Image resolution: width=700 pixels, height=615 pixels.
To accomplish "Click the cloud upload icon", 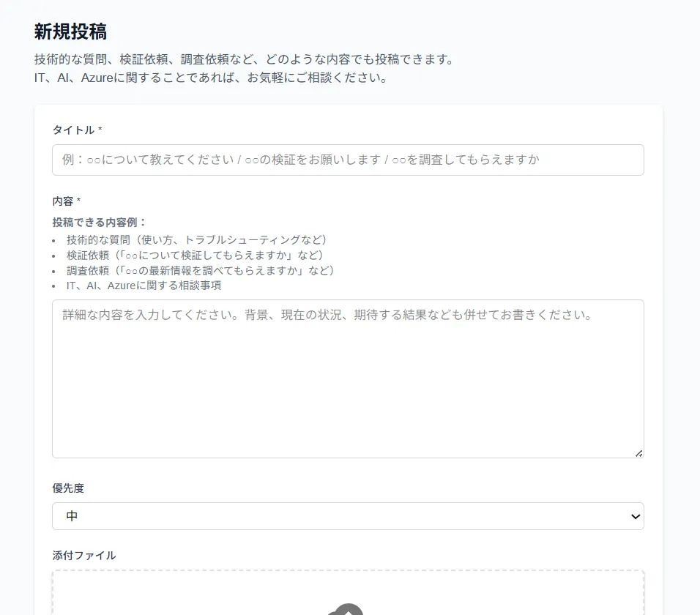I will pos(346,610).
